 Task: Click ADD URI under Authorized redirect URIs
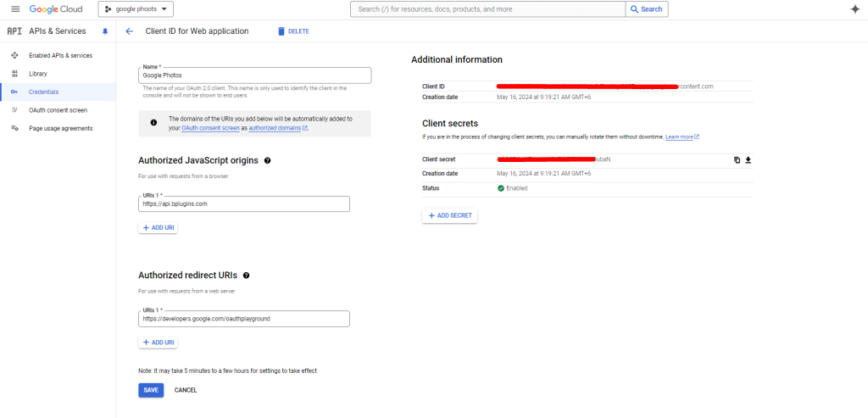pos(158,343)
